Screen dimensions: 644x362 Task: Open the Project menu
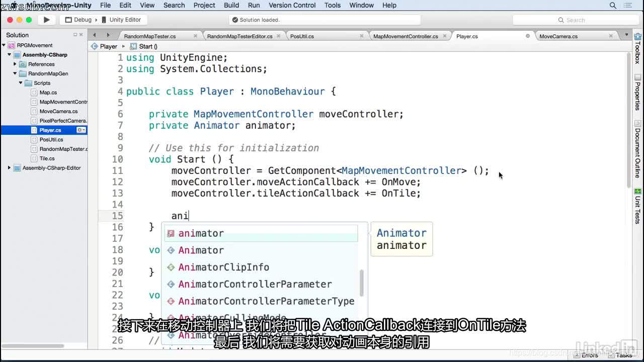point(204,5)
